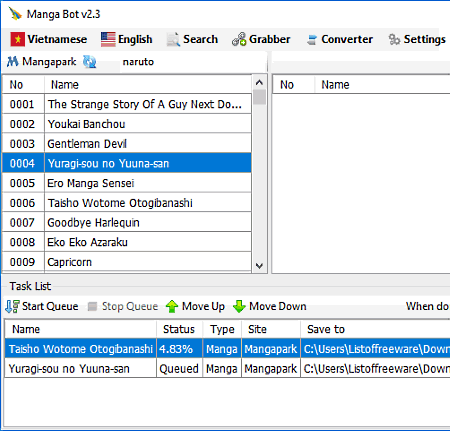Sort tasks by Status column header

point(179,329)
